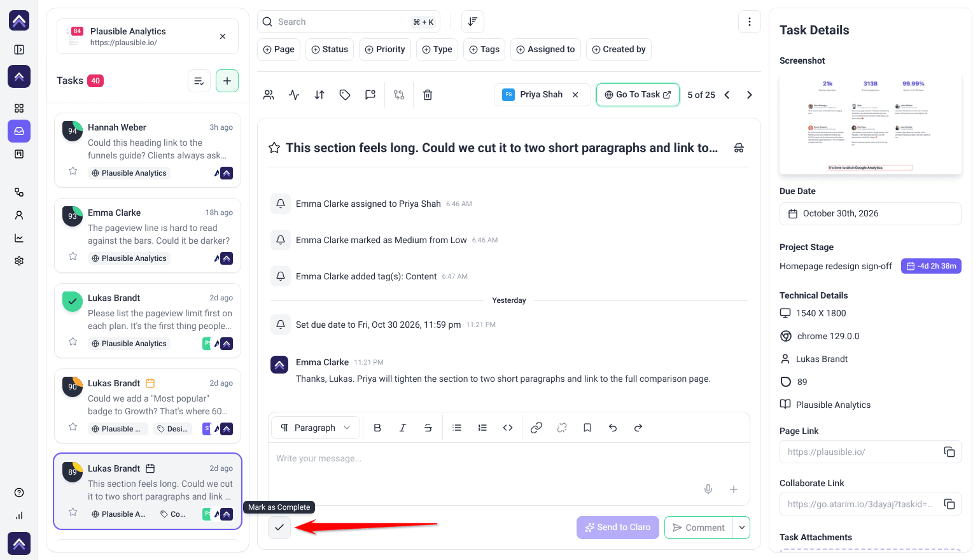The height and width of the screenshot is (560, 980).
Task: Expand the Comment button dropdown arrow
Action: (x=742, y=528)
